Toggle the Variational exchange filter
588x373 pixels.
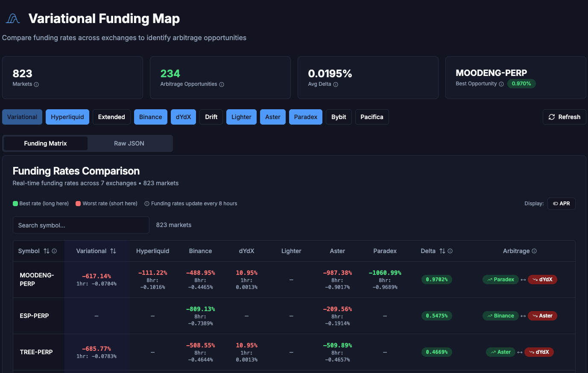pos(22,117)
